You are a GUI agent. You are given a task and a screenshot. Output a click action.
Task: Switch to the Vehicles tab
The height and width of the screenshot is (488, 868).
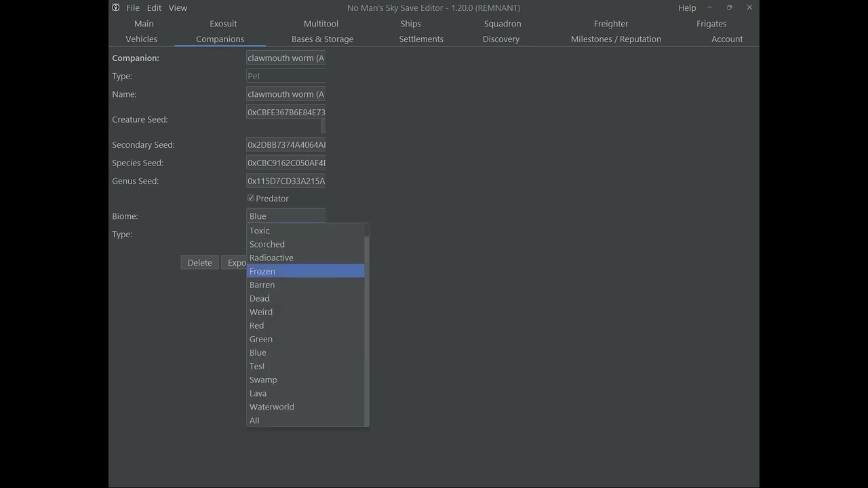pos(141,39)
